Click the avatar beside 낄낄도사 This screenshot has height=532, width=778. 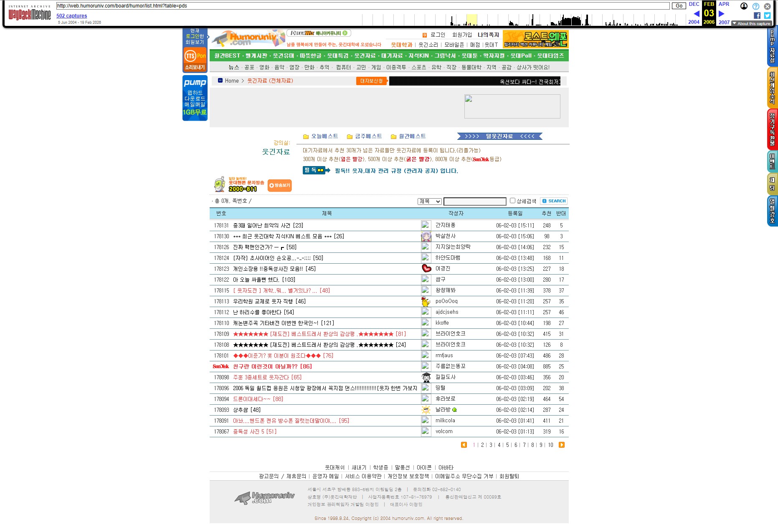426,377
